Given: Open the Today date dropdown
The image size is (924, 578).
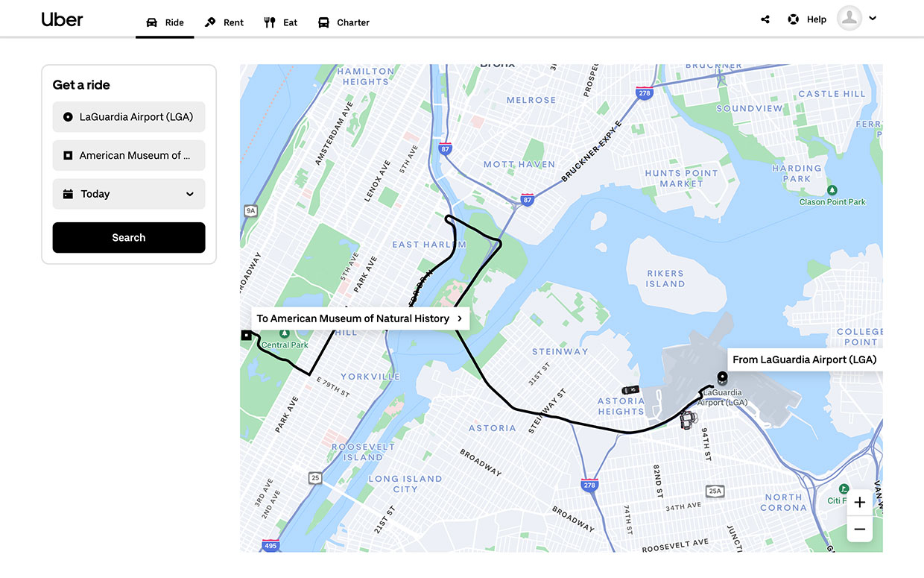Looking at the screenshot, I should [x=129, y=194].
